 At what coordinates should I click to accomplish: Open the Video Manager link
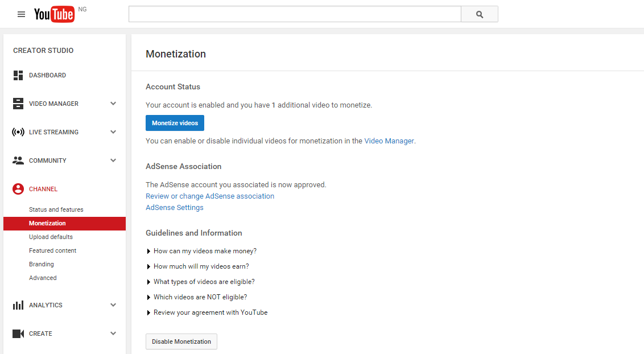pos(389,141)
